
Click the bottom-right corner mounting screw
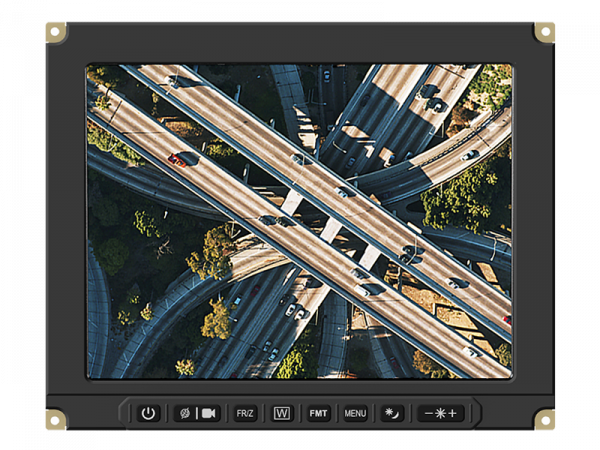pyautogui.click(x=544, y=419)
